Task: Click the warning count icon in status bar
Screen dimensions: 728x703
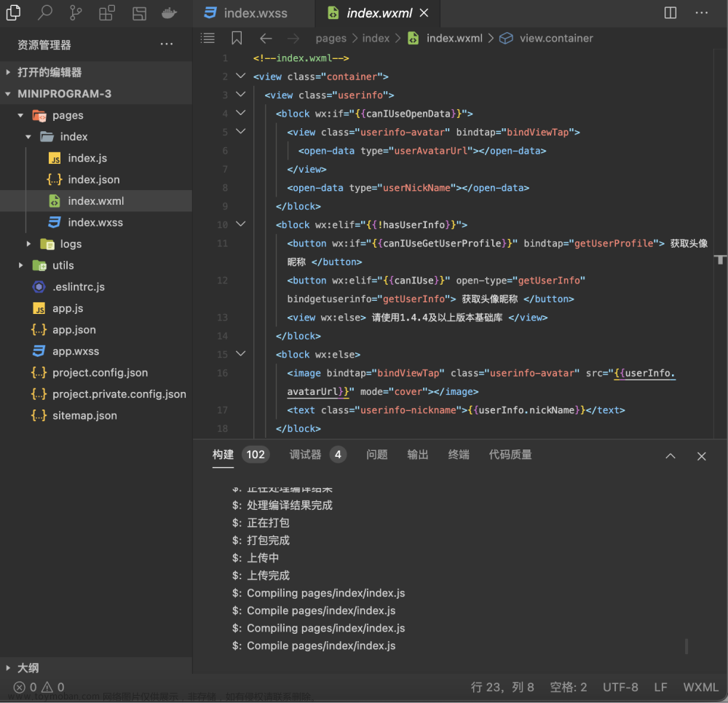Action: (47, 687)
